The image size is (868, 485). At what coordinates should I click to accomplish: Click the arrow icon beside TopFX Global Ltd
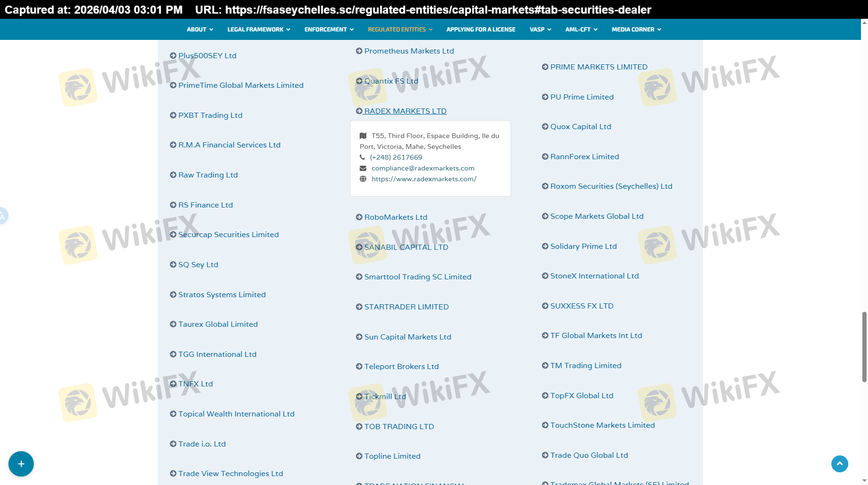tap(545, 395)
